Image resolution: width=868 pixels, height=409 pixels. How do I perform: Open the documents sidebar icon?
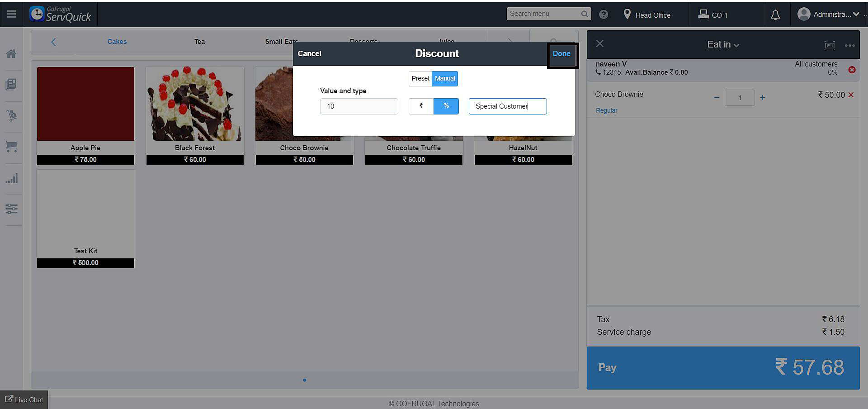(x=11, y=84)
